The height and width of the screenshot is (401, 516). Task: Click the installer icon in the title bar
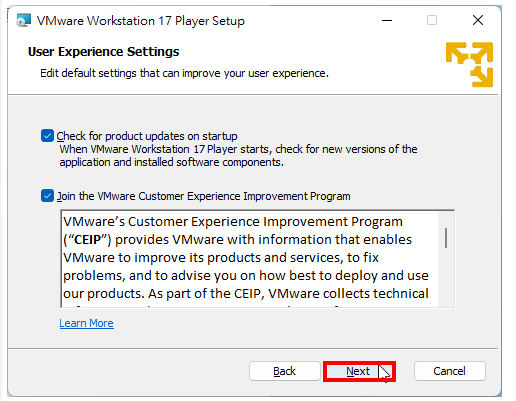click(x=23, y=21)
